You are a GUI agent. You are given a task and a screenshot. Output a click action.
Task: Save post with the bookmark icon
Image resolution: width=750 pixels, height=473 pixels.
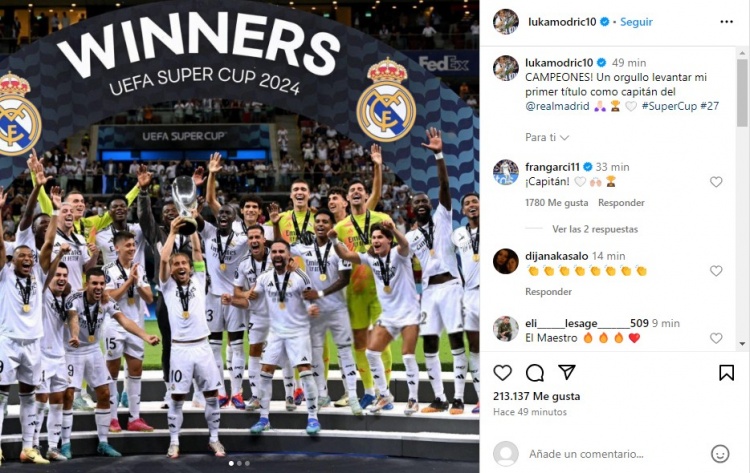pyautogui.click(x=726, y=373)
